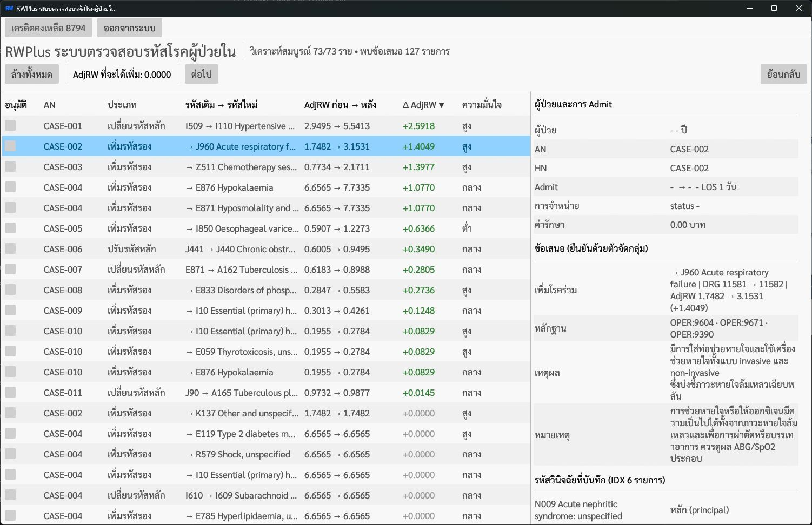Click OPER:9604 evidence text in details panel
This screenshot has height=525, width=812.
(691, 322)
